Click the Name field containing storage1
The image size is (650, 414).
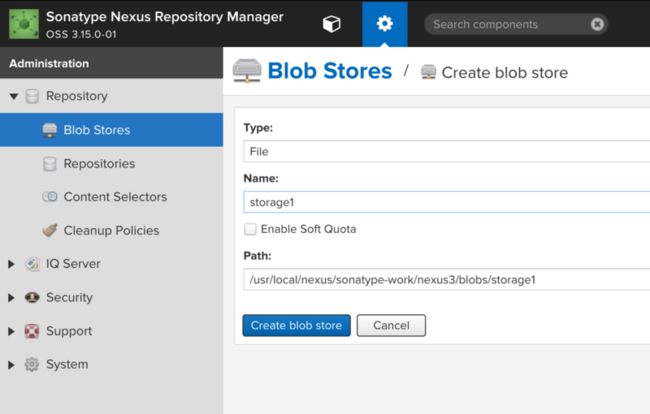pyautogui.click(x=446, y=202)
